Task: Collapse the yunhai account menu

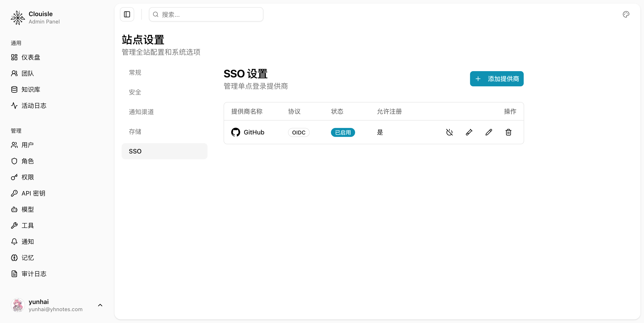Action: 100,305
